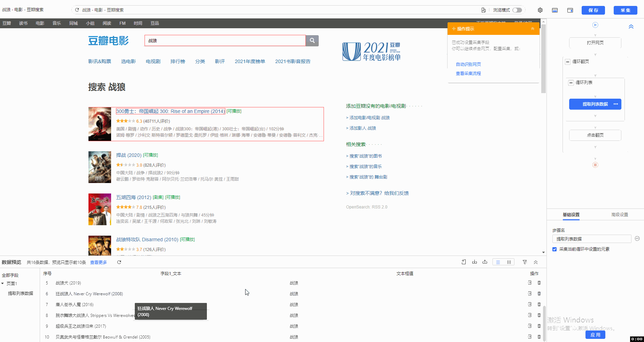Collapse the data preview panel with chevron
Image resolution: width=644 pixels, height=342 pixels.
(536, 262)
